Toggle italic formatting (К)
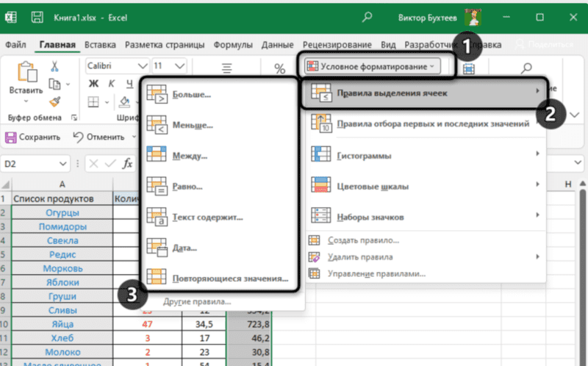The height and width of the screenshot is (366, 588). [112, 83]
